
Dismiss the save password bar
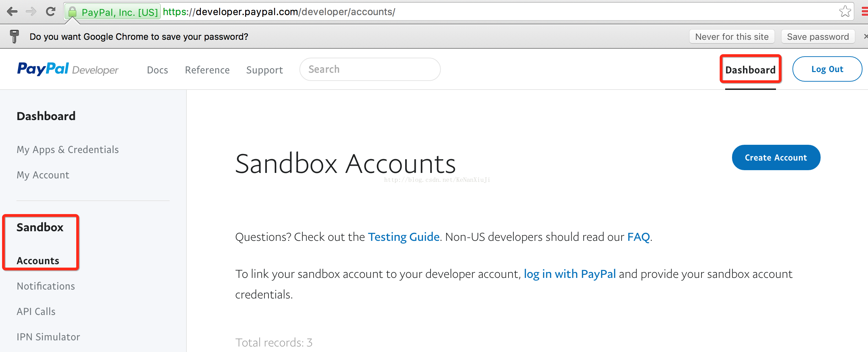pos(866,36)
